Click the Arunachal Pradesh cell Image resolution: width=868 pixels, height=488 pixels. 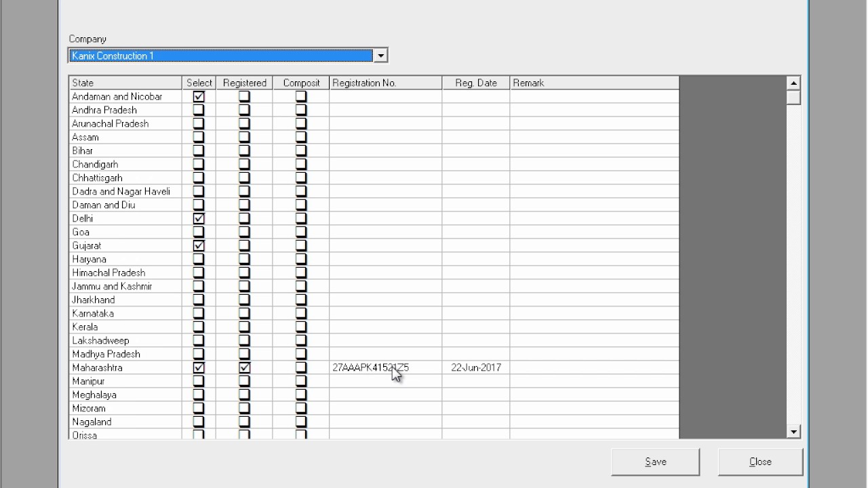125,123
